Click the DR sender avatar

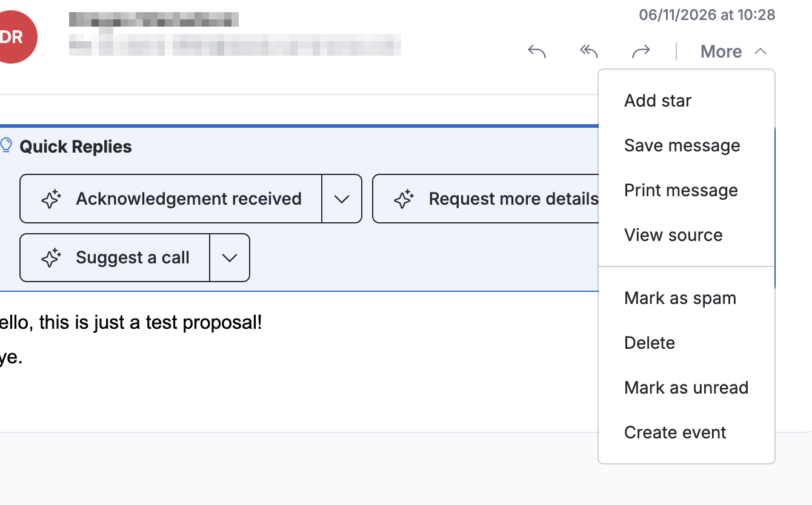[13, 38]
